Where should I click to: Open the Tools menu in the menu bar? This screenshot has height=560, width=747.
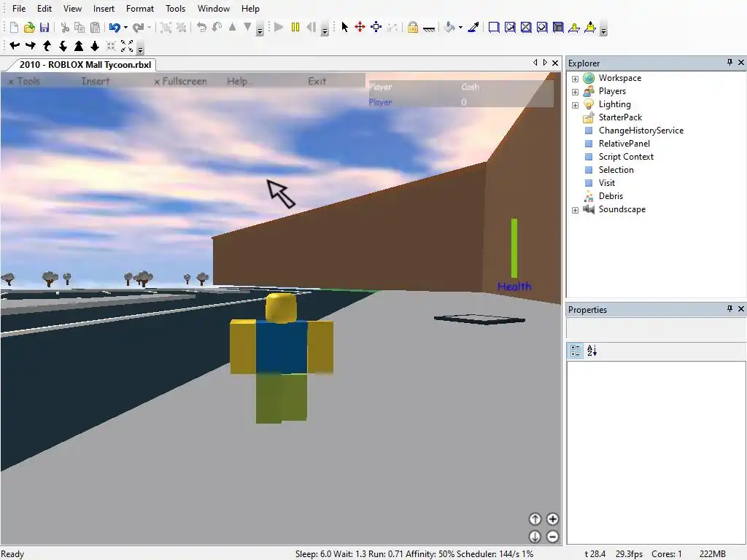(x=175, y=9)
